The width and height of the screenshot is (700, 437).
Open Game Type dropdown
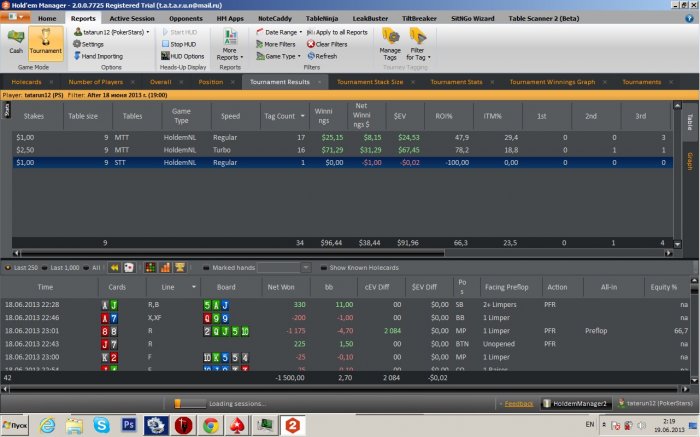[279, 56]
